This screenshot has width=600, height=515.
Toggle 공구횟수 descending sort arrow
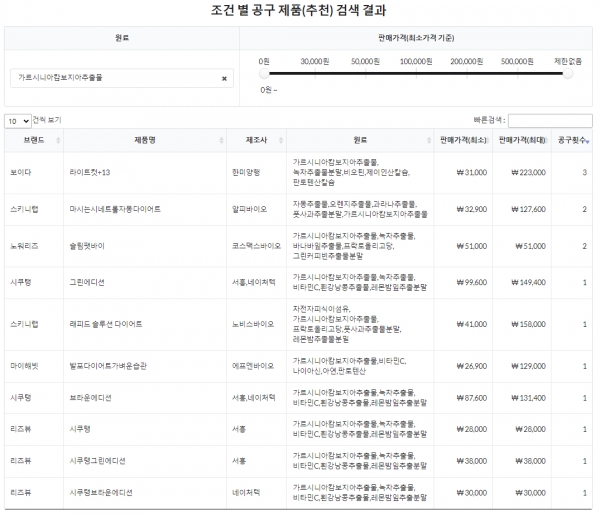(x=587, y=142)
